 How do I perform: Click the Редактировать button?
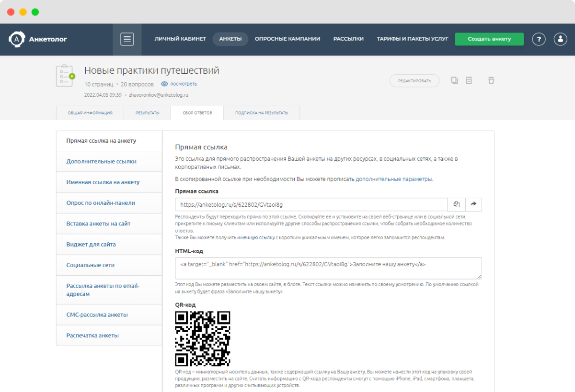[414, 81]
